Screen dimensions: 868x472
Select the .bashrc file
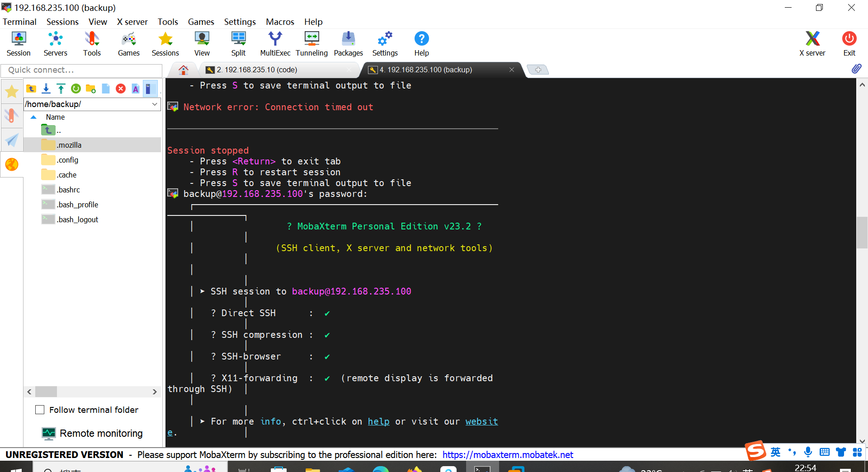[x=92, y=190]
